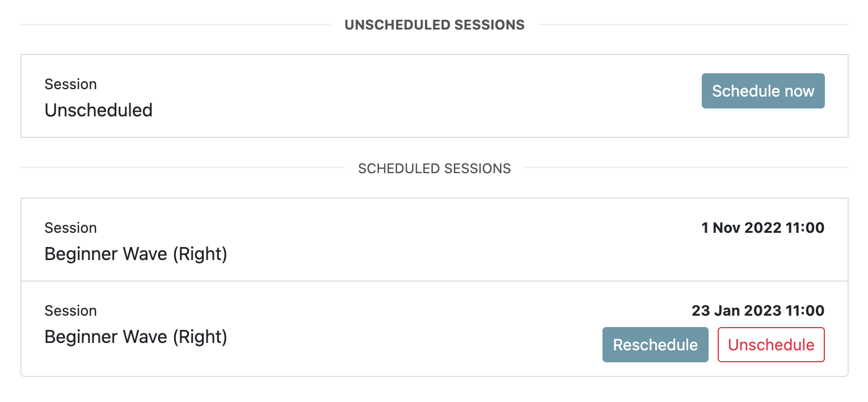Select empty middle of 1 Nov 2022 row
The image size is (868, 402).
click(x=454, y=240)
